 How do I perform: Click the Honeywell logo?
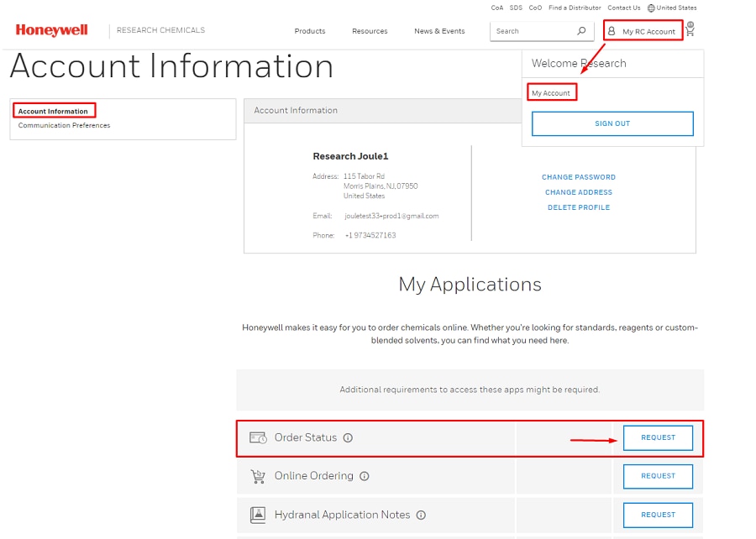pyautogui.click(x=51, y=30)
